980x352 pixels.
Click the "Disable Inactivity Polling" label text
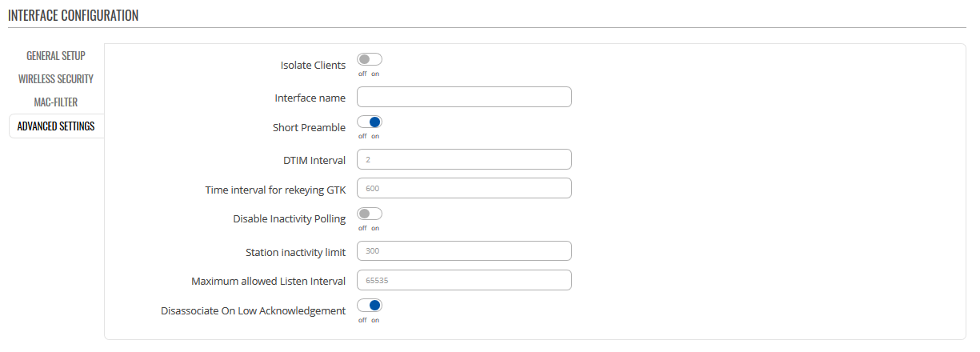point(289,218)
